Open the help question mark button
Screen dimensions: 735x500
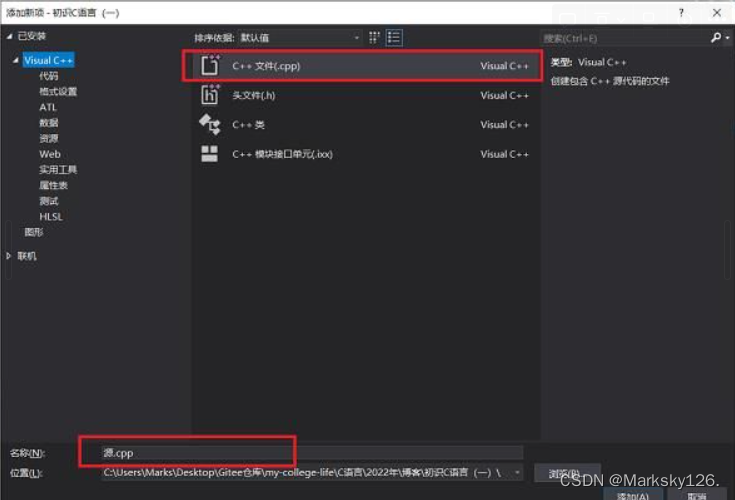pyautogui.click(x=681, y=13)
